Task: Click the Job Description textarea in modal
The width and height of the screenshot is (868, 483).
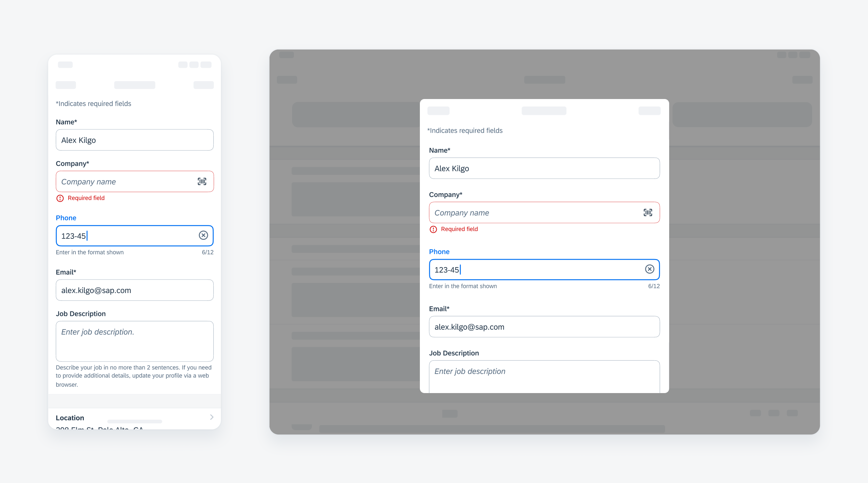Action: (x=543, y=378)
